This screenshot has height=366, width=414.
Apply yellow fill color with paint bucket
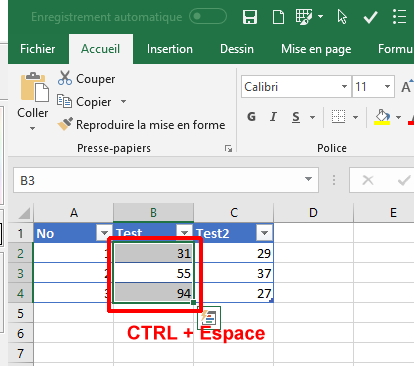(x=382, y=117)
